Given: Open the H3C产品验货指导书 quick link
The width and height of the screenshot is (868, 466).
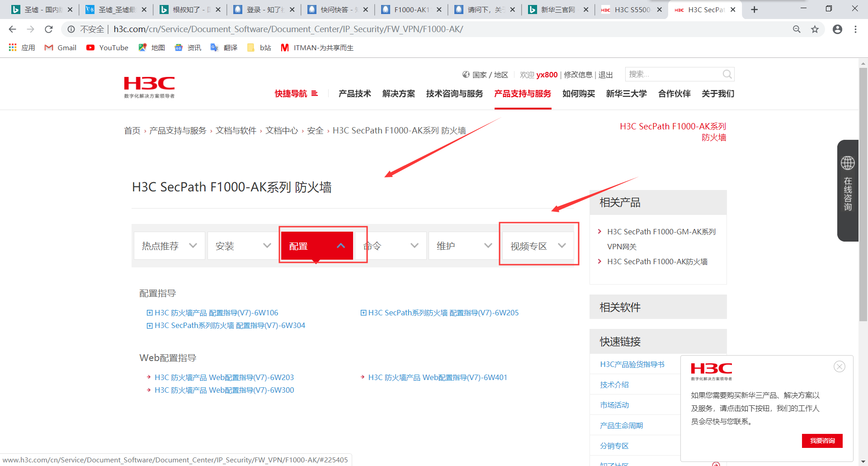Looking at the screenshot, I should pos(632,364).
